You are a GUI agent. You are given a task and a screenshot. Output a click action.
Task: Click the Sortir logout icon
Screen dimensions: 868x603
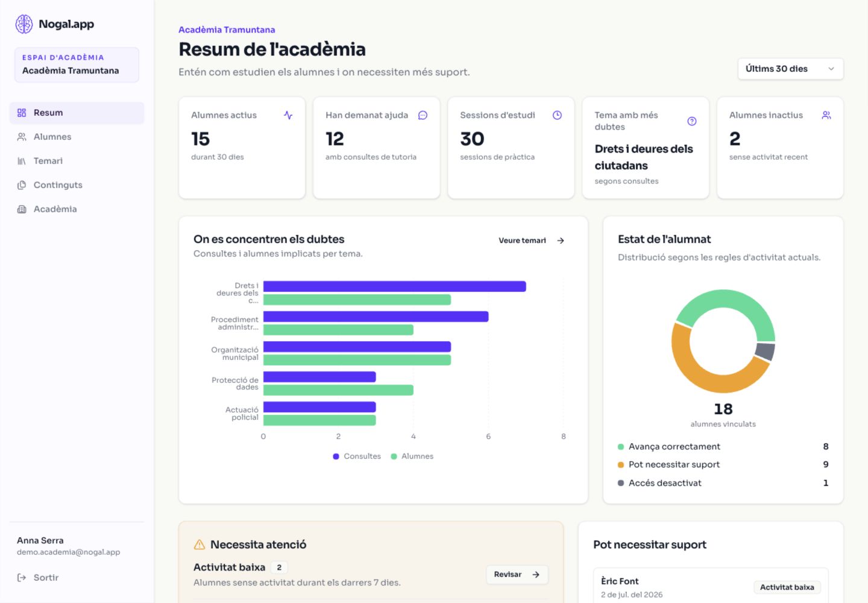pos(22,578)
